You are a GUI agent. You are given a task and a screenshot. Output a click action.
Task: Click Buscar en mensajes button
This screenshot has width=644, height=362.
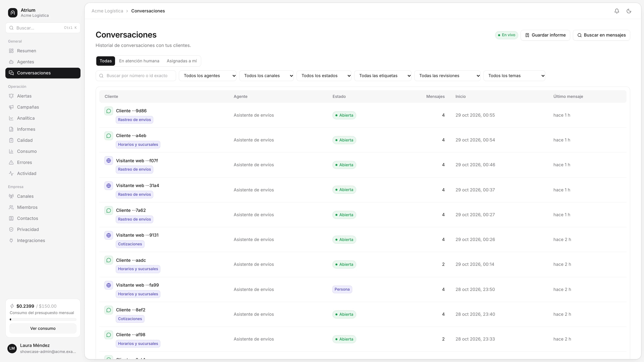pos(602,35)
